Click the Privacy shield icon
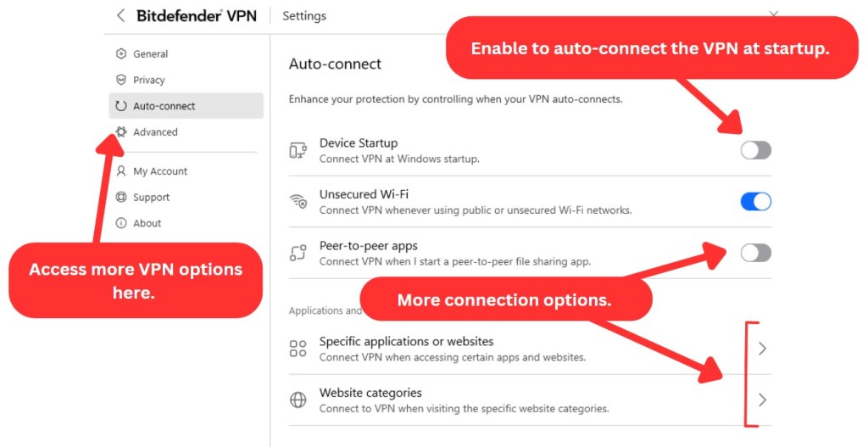868x447 pixels. 121,80
